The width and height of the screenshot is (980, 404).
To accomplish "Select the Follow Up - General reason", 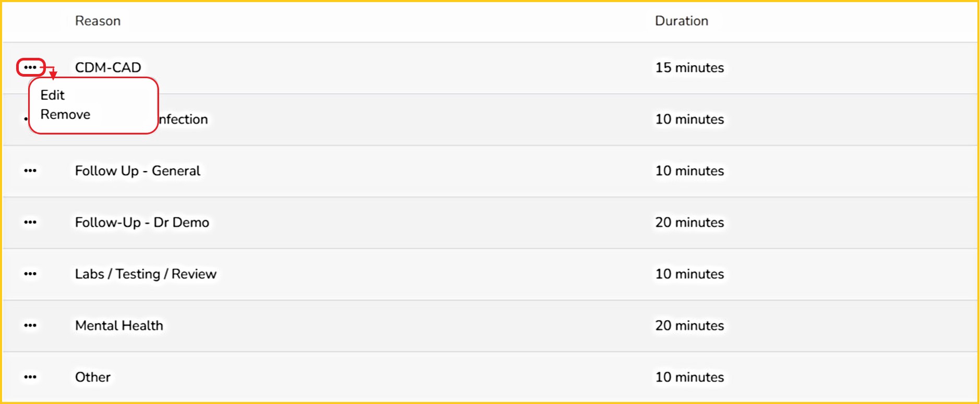I will [x=137, y=170].
